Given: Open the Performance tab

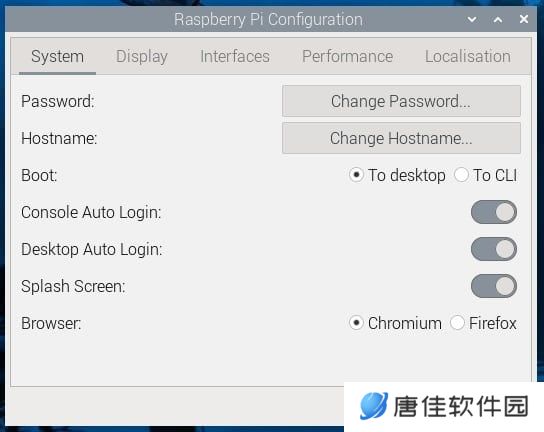Looking at the screenshot, I should pyautogui.click(x=347, y=57).
